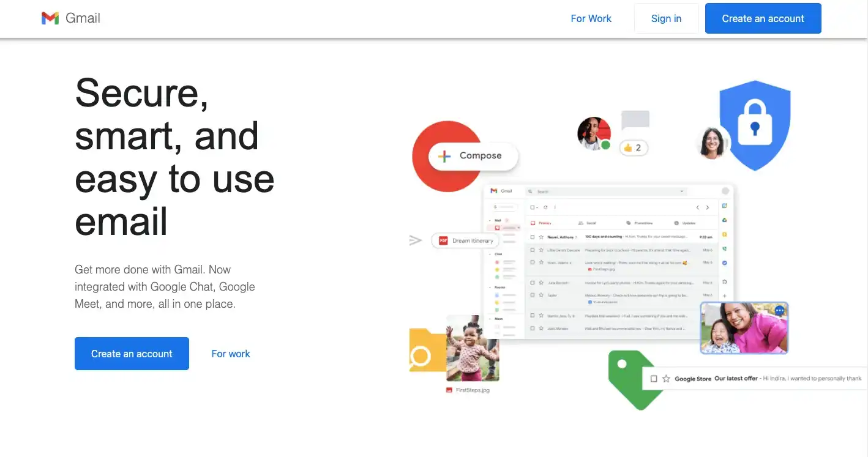Viewport: 868px width, 457px height.
Task: Tick the Google Store email checkbox
Action: click(654, 379)
